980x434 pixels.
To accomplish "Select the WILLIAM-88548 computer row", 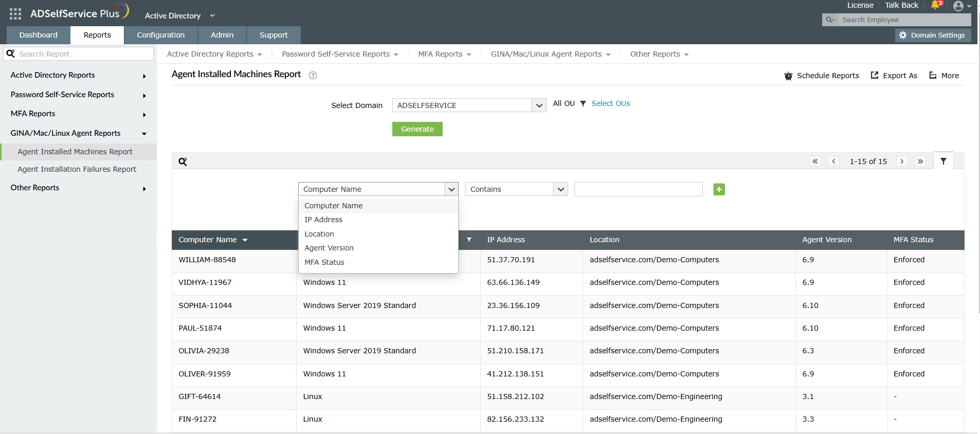I will (x=568, y=260).
